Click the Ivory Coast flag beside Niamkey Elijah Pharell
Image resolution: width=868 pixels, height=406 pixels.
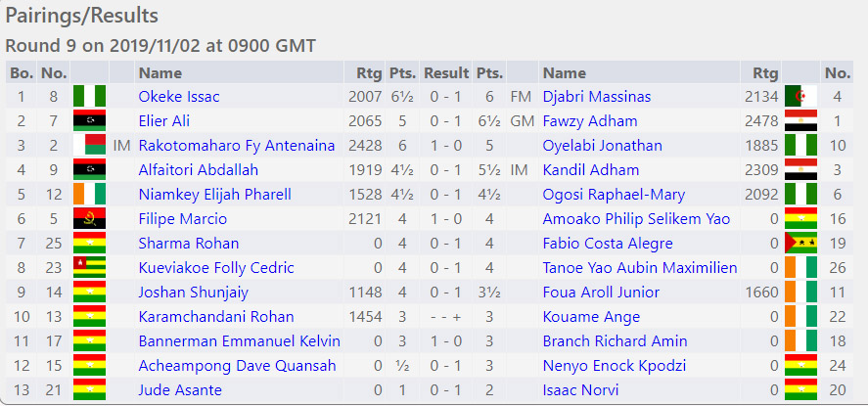click(x=89, y=195)
